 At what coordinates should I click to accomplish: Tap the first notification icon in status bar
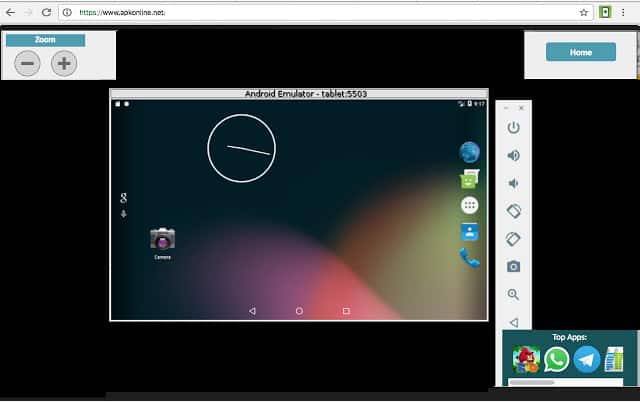click(x=118, y=104)
